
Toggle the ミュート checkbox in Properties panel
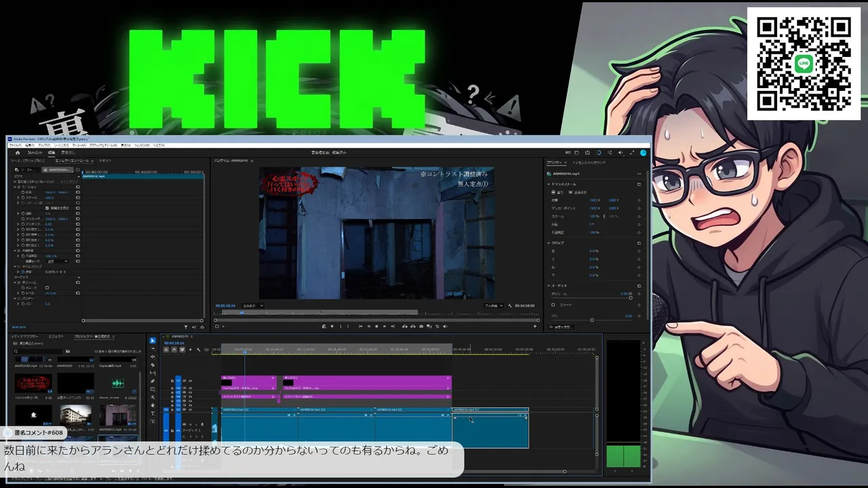click(x=553, y=305)
